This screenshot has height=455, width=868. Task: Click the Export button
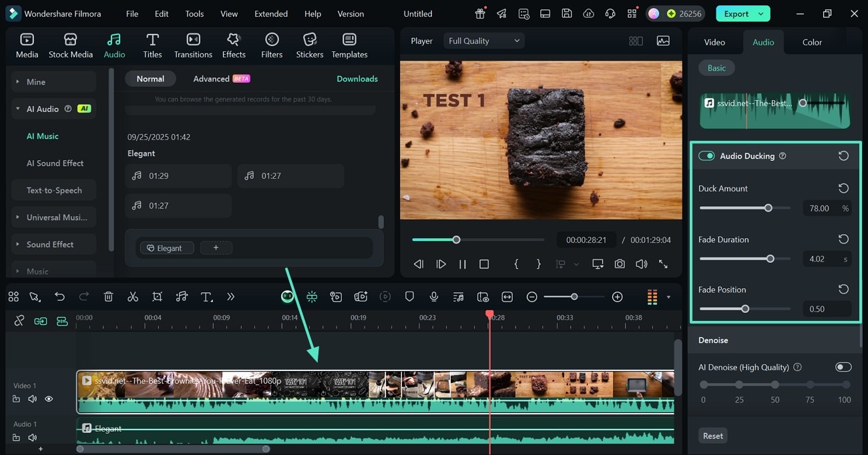click(736, 13)
